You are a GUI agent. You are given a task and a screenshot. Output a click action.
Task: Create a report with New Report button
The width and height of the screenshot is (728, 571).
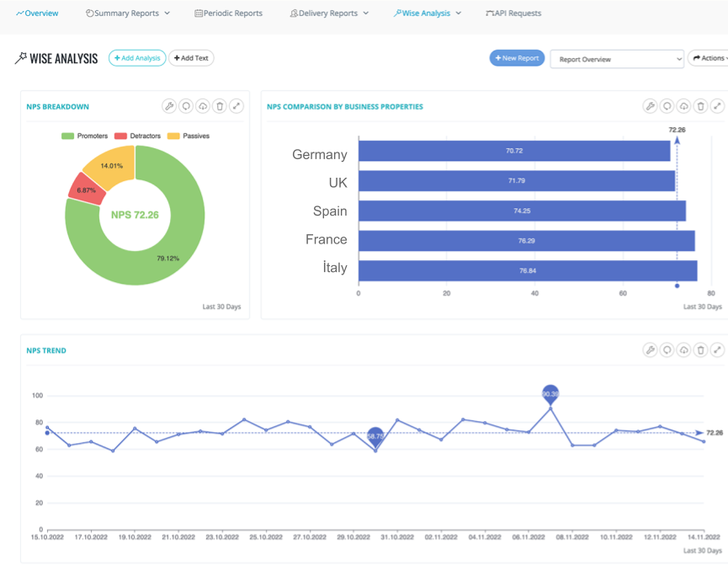coord(516,58)
